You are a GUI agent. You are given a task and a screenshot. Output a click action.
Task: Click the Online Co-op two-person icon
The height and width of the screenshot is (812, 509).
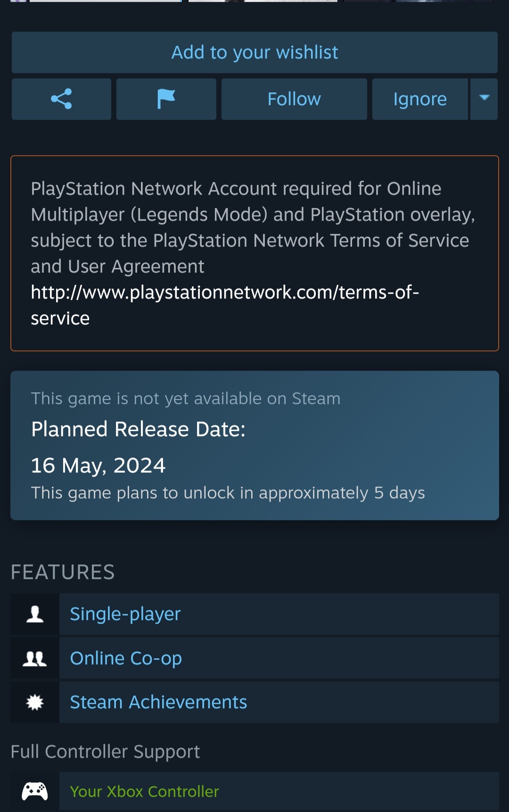point(35,658)
